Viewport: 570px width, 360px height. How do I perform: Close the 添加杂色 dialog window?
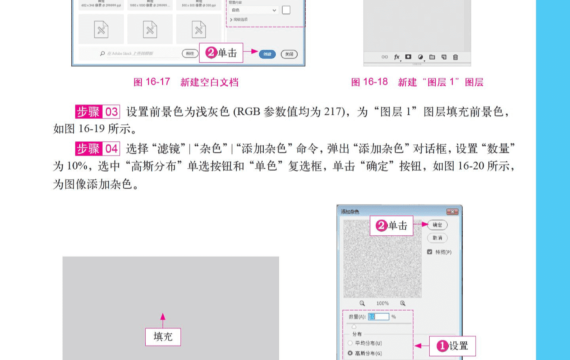(452, 211)
